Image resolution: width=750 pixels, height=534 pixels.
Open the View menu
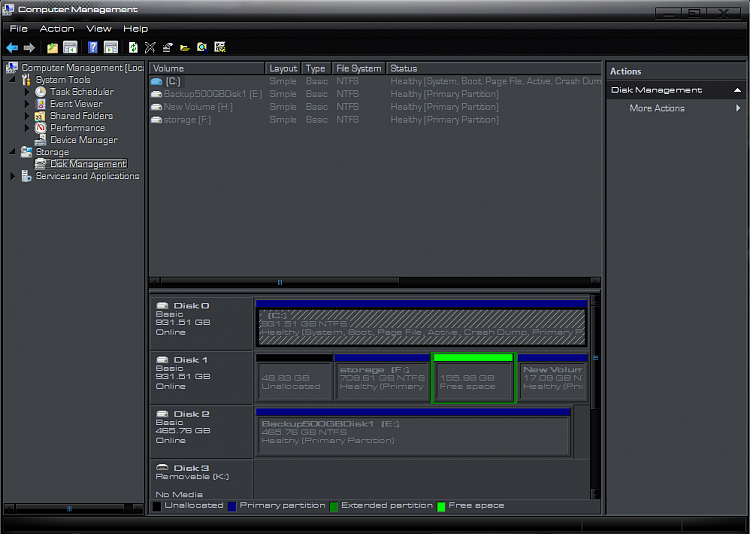pos(99,29)
